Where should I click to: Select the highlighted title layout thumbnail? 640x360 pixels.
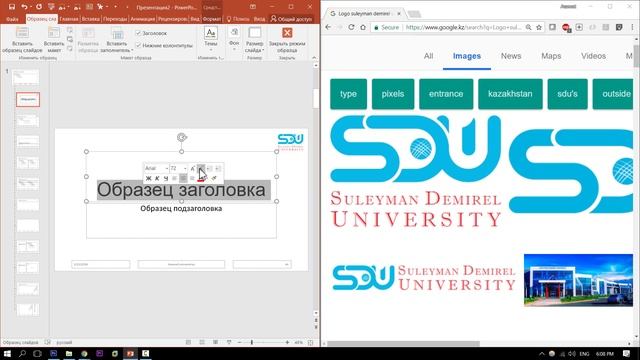[x=28, y=100]
